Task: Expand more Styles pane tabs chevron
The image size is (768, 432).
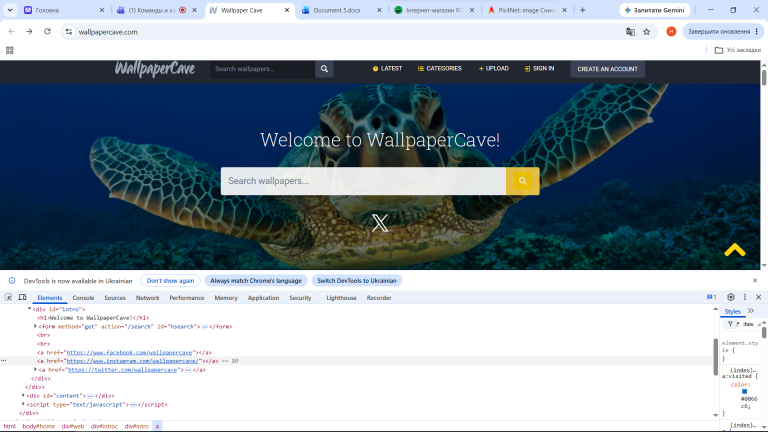Action: tap(751, 311)
